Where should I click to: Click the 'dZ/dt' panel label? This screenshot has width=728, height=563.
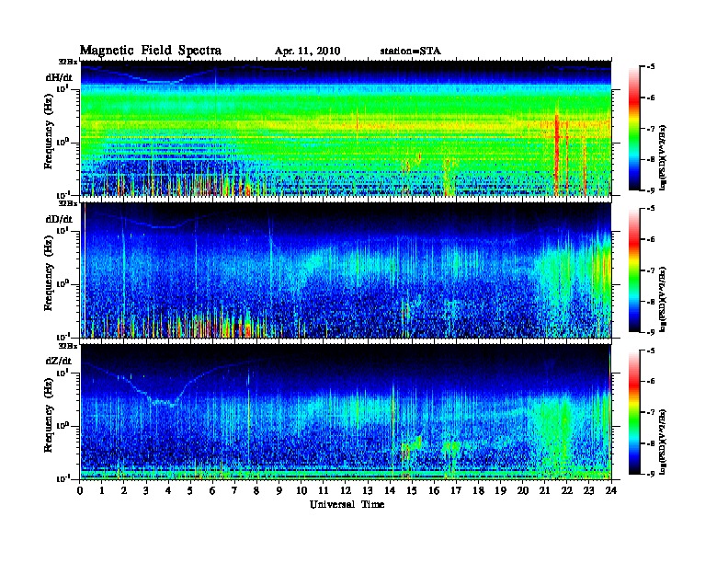coord(59,361)
